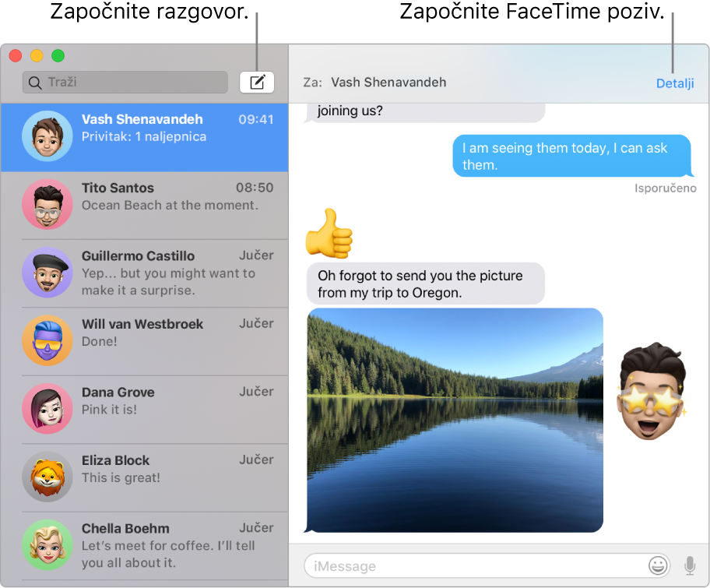
Task: Toggle full screen with the green button
Action: 58,55
